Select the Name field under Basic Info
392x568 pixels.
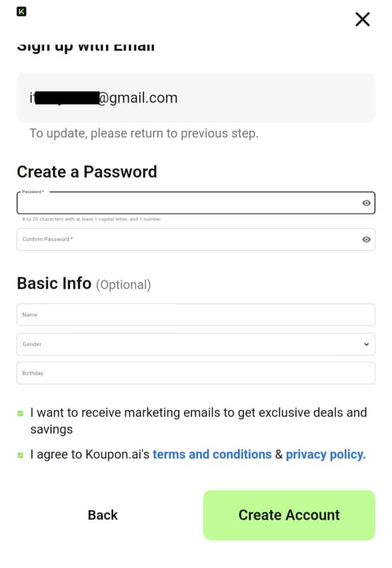tap(196, 315)
